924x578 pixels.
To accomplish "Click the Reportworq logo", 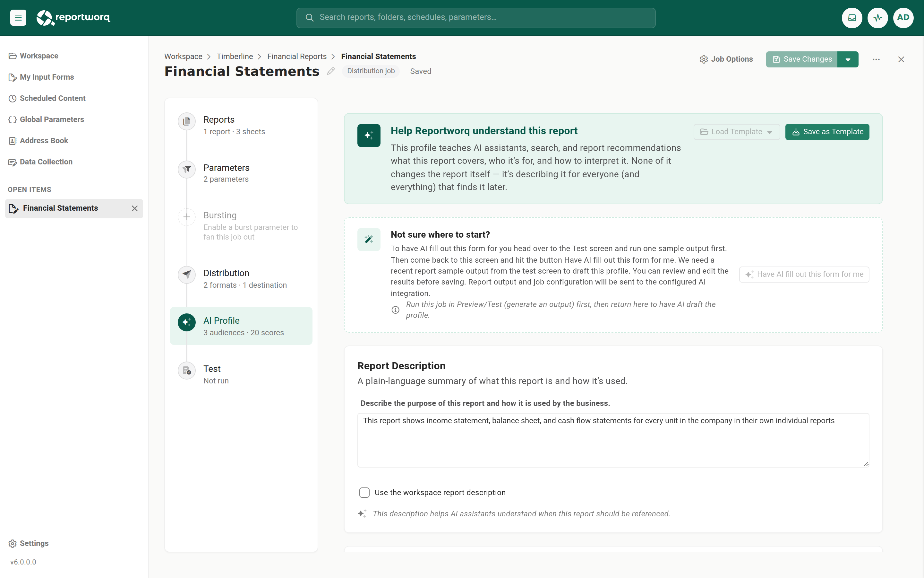I will click(73, 18).
